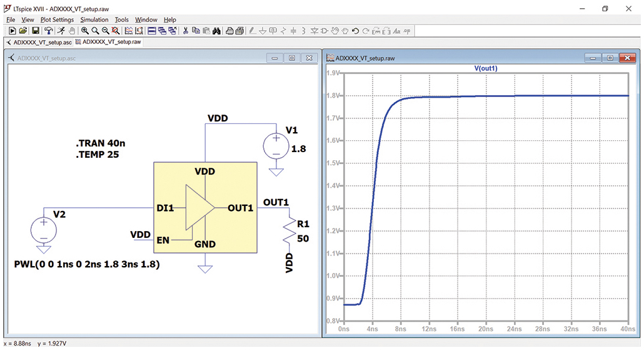Open the Simulation menu

95,19
